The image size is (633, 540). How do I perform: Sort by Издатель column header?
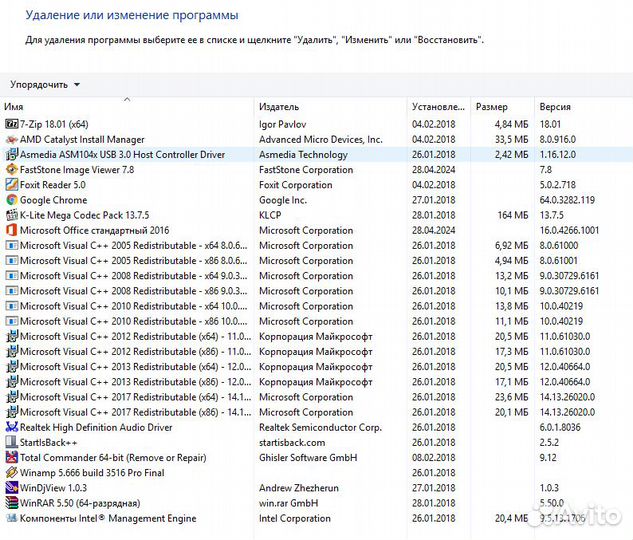pyautogui.click(x=279, y=107)
